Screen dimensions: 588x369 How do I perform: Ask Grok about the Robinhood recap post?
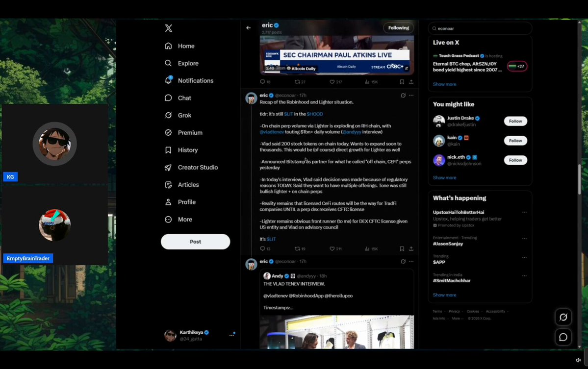pos(403,96)
